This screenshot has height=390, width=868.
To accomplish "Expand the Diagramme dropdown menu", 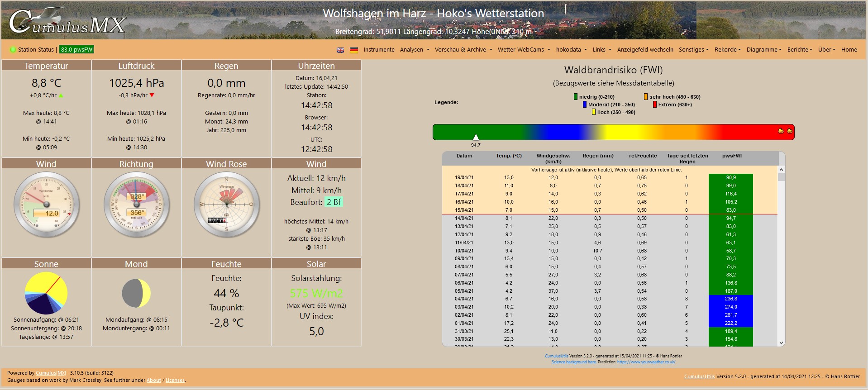I will [763, 50].
